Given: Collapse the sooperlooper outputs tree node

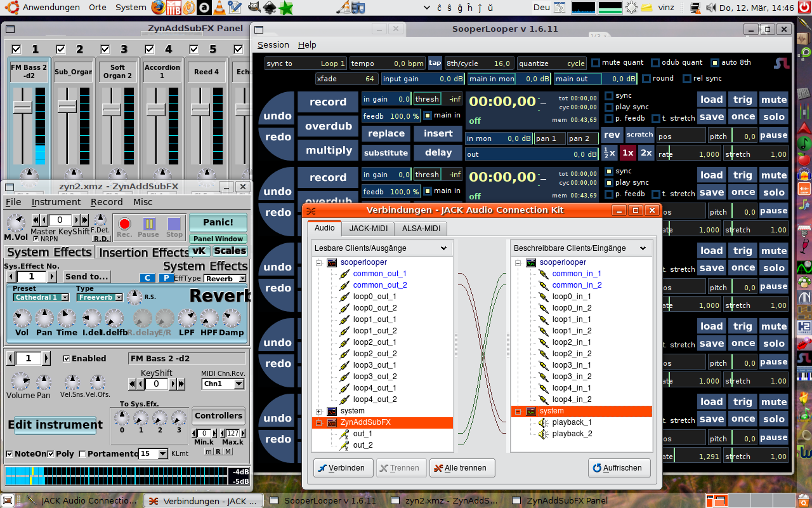Looking at the screenshot, I should tap(318, 262).
